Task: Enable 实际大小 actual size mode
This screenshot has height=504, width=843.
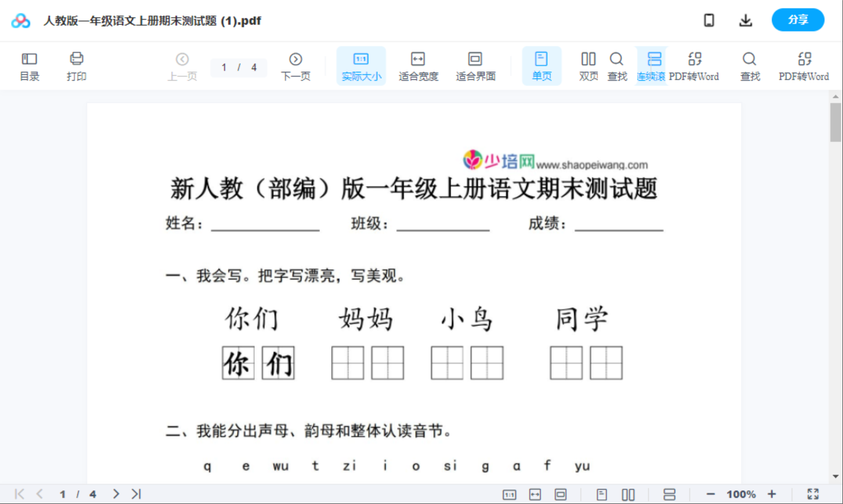Action: click(x=361, y=65)
